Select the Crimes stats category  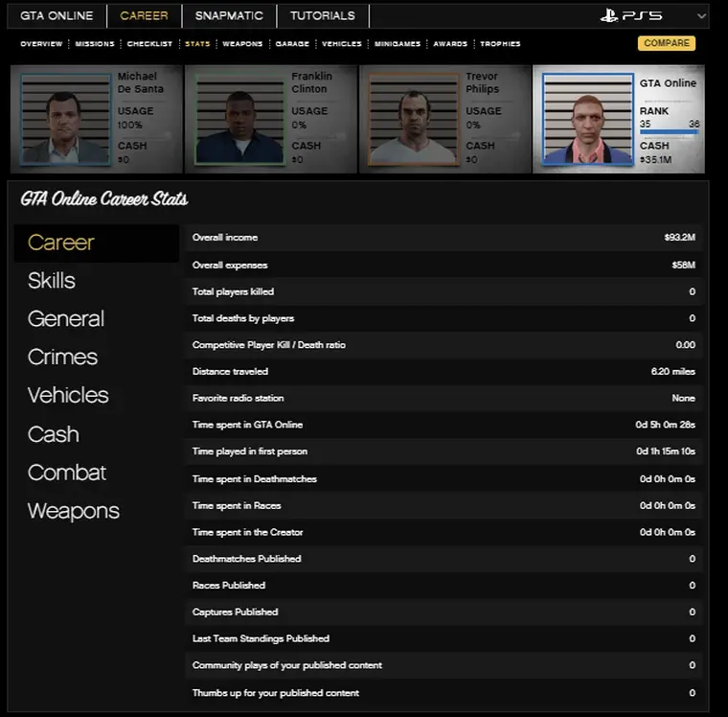point(62,357)
